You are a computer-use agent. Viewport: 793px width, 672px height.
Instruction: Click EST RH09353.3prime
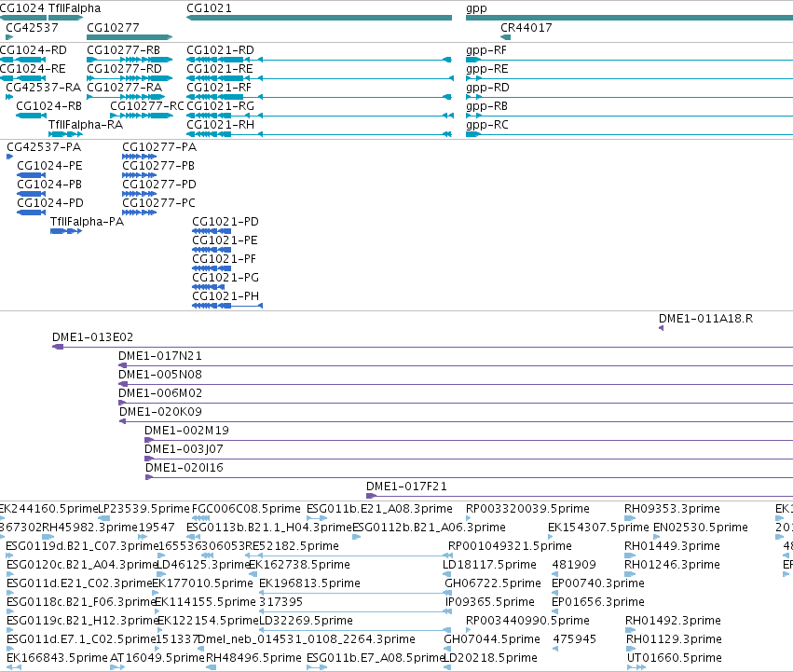point(672,509)
